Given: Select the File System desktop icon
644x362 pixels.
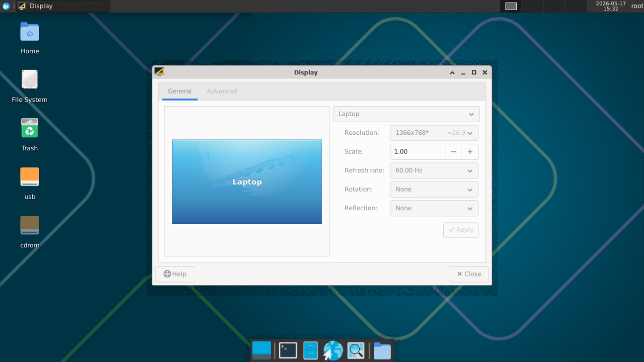Looking at the screenshot, I should tap(30, 87).
